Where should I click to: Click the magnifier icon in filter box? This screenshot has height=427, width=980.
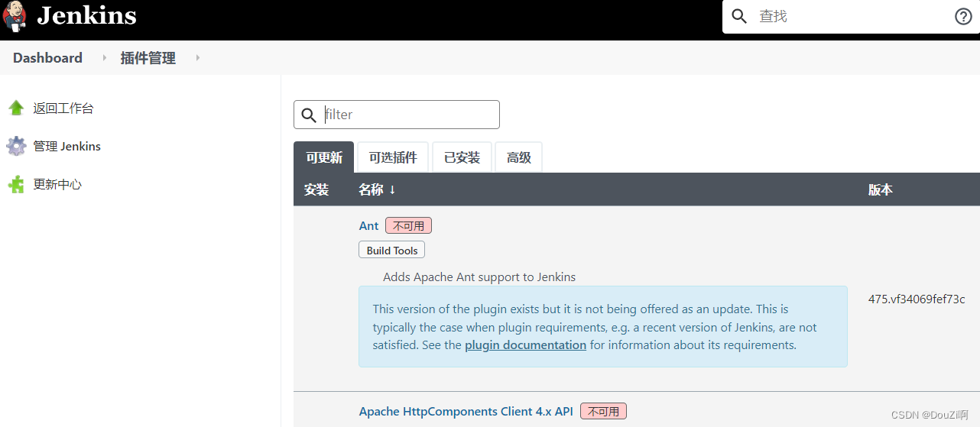click(309, 115)
